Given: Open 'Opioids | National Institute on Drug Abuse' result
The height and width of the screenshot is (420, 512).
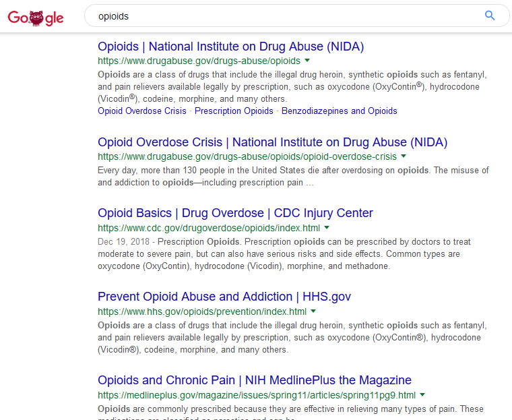Looking at the screenshot, I should [x=230, y=47].
